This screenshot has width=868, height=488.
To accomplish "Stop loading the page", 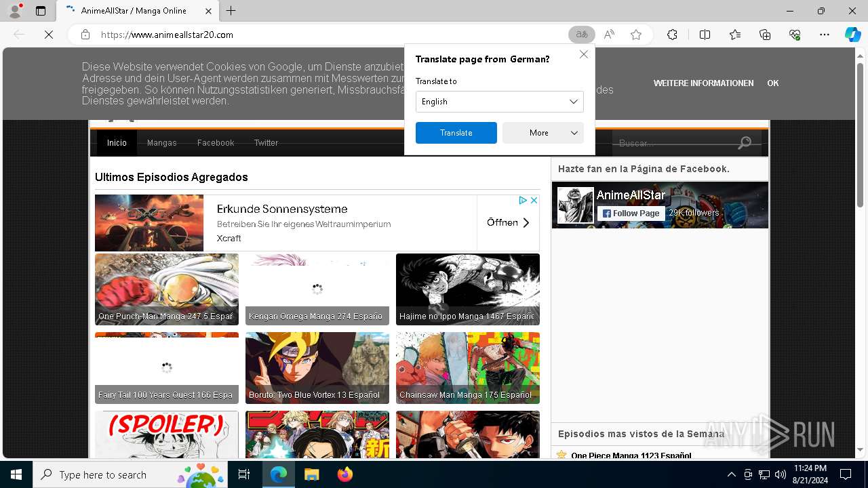I will [x=49, y=35].
